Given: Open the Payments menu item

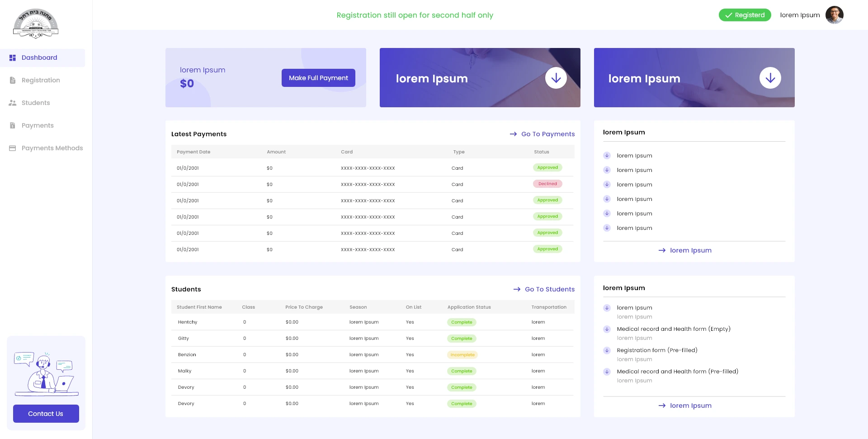Looking at the screenshot, I should (x=38, y=126).
